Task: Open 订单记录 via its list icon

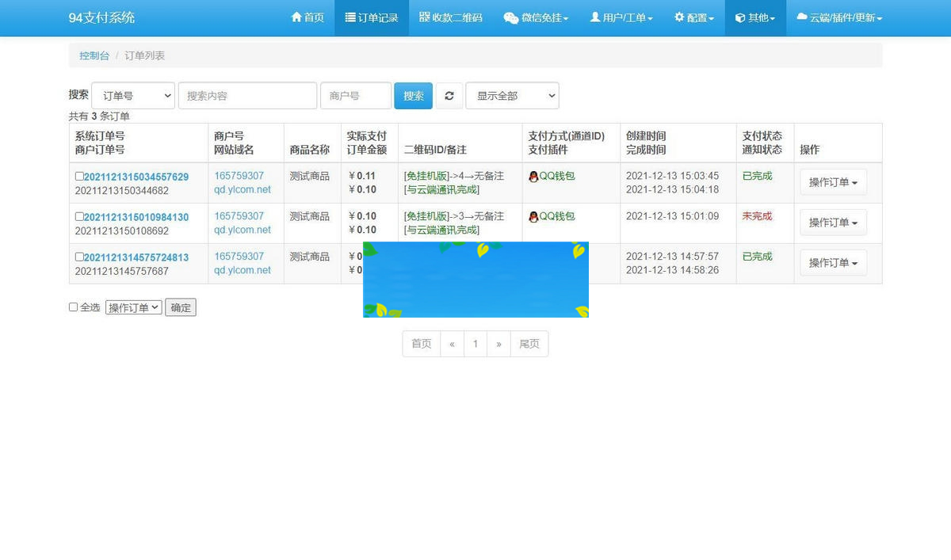Action: (351, 17)
